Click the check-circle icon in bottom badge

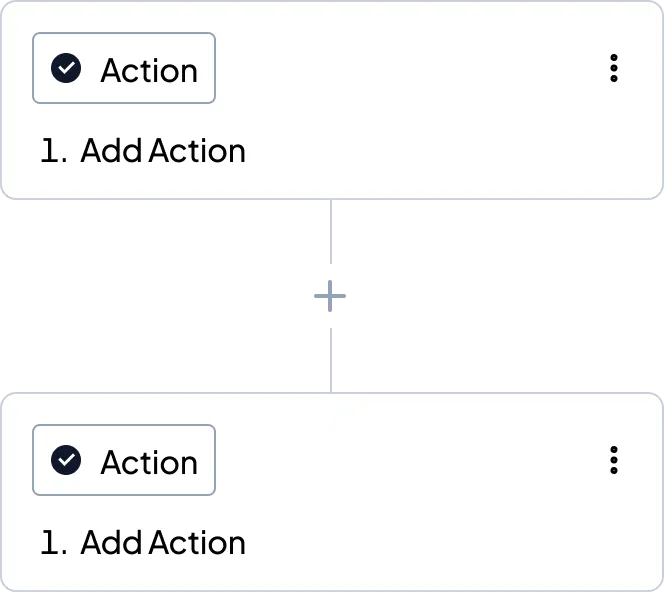[66, 460]
